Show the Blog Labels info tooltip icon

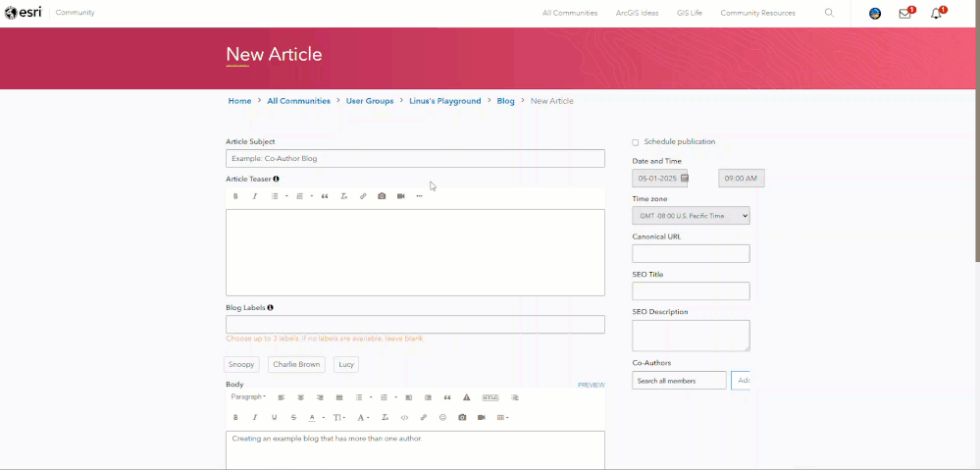271,307
